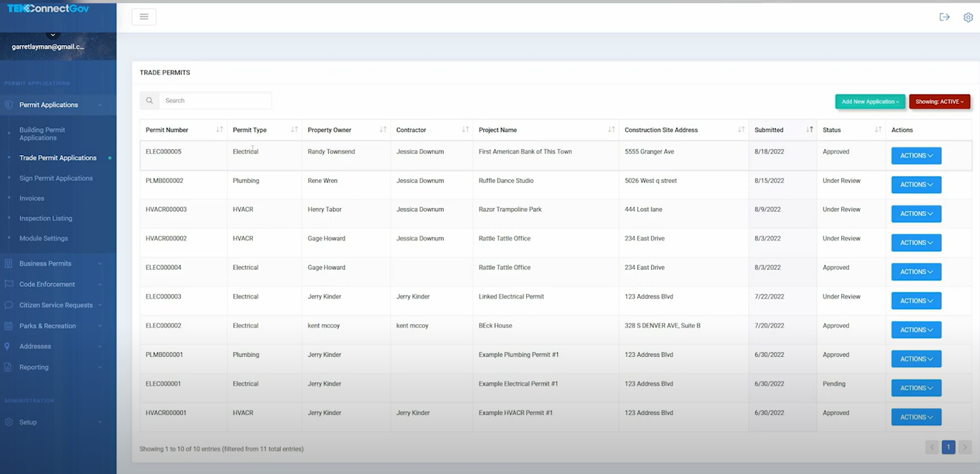Select the Permit Applications shield icon
The image size is (980, 474).
tap(8, 105)
